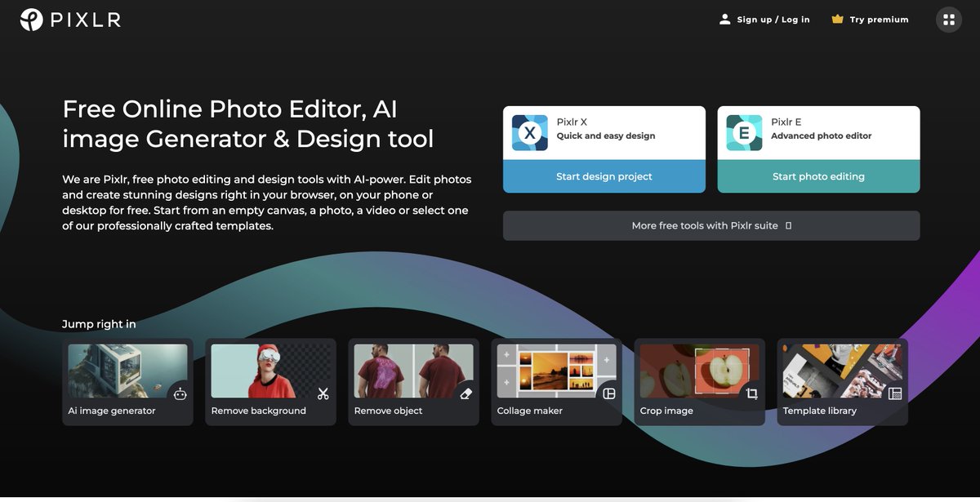Click the Pixlr E app icon

coord(744,132)
